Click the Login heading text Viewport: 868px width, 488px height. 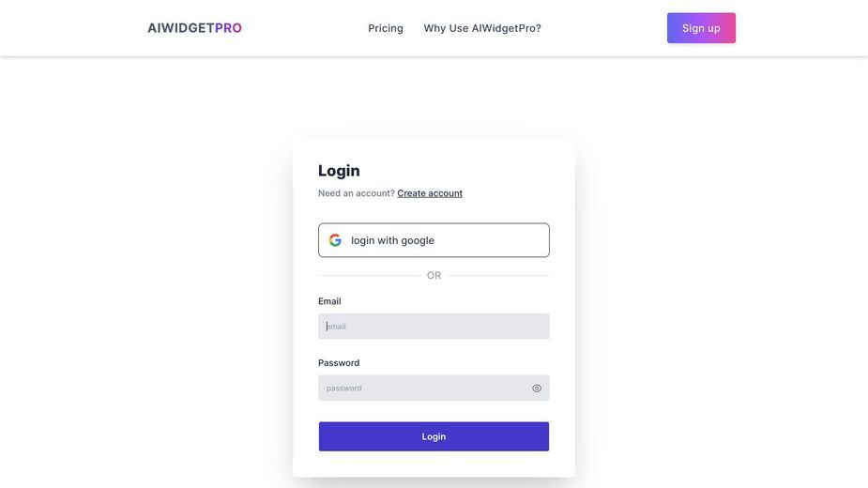click(339, 171)
